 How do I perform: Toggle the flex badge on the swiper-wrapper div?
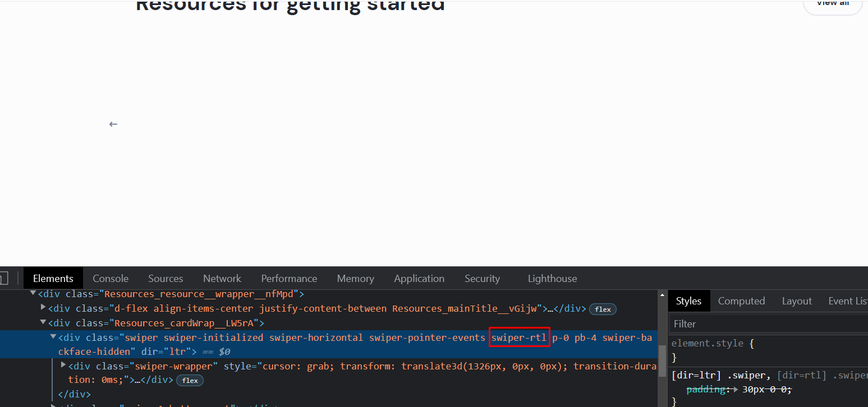(190, 380)
